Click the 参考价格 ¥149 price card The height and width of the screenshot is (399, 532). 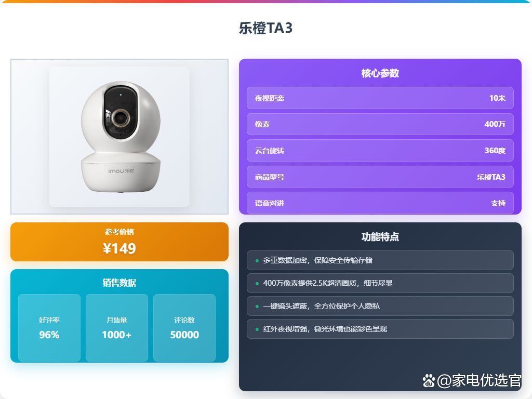tap(119, 242)
